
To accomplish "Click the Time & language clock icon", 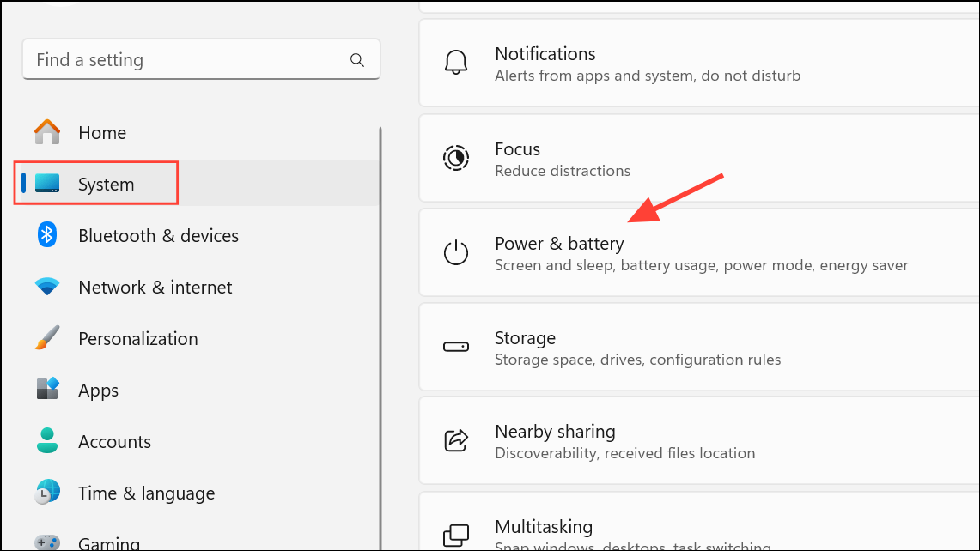I will coord(46,493).
